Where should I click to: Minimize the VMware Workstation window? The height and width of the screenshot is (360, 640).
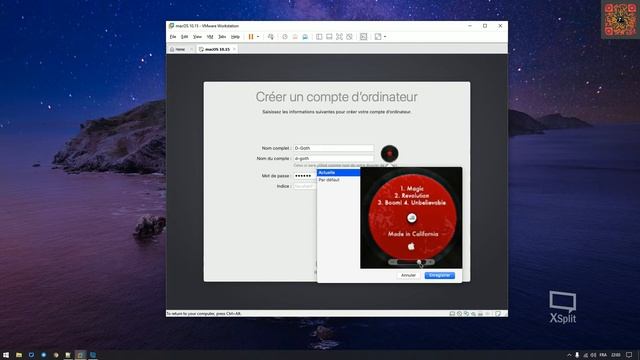point(470,26)
